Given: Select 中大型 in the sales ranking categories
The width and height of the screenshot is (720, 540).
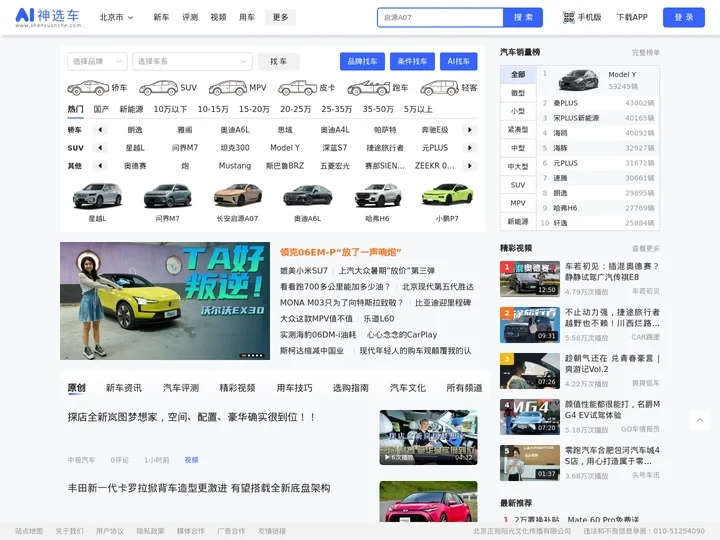Looking at the screenshot, I should (x=518, y=166).
